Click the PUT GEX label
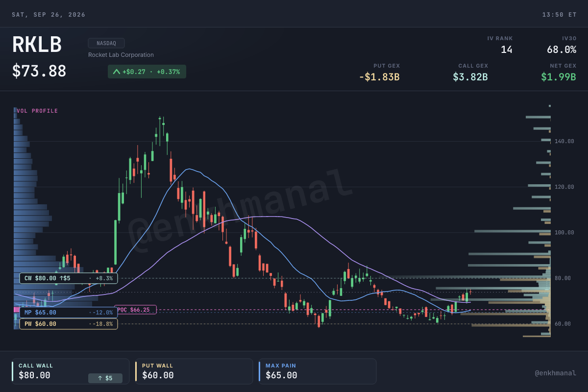This screenshot has height=392, width=588. tap(387, 66)
